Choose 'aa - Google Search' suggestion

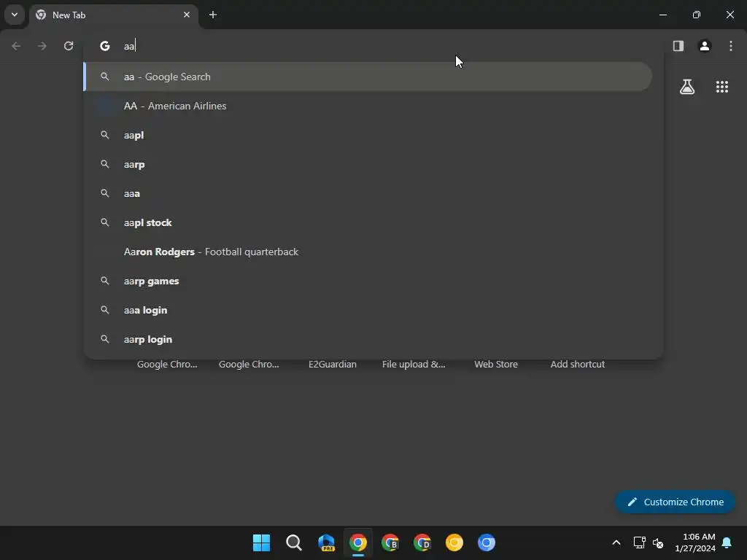368,77
